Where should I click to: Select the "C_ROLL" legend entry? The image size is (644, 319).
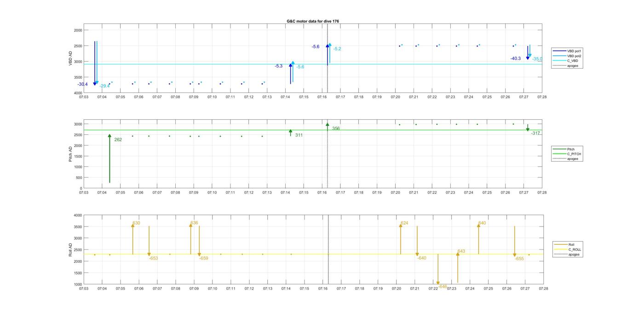[x=568, y=249]
